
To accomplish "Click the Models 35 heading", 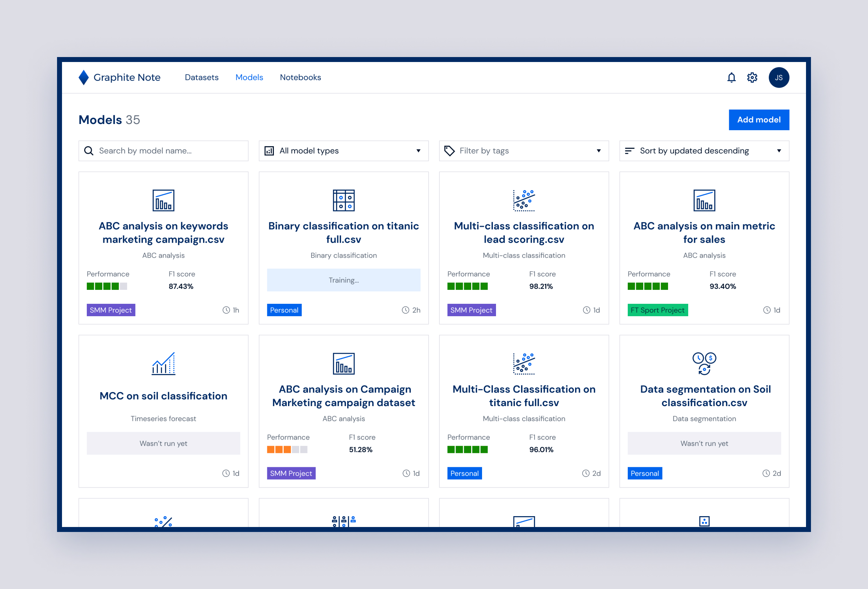I will [109, 120].
